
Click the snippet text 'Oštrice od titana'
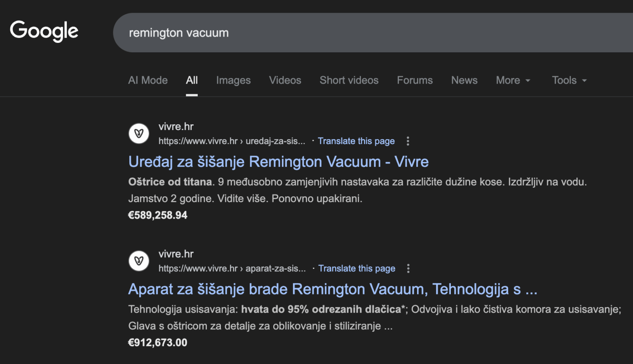tap(170, 182)
